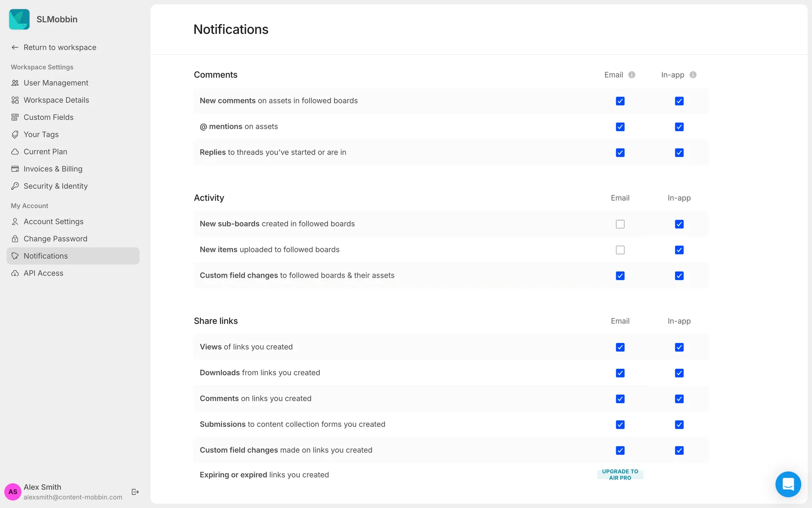This screenshot has width=812, height=508.
Task: Go to Invoices & Billing page
Action: (x=53, y=169)
